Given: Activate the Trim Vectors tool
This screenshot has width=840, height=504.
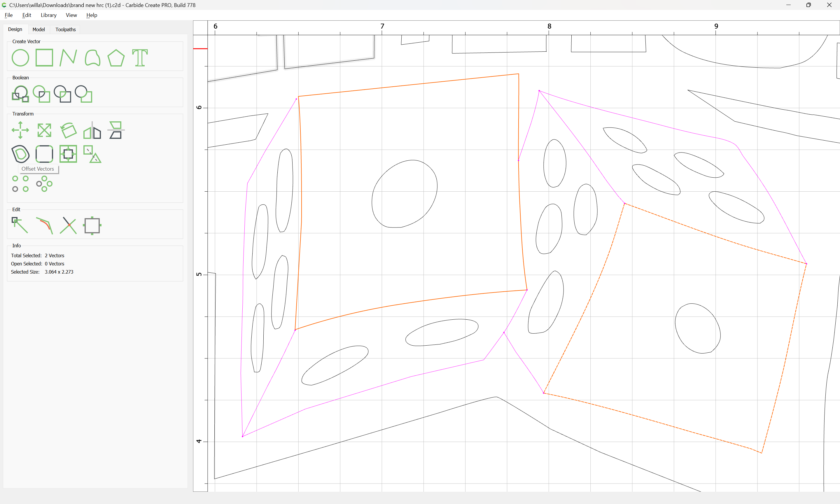Looking at the screenshot, I should click(68, 225).
